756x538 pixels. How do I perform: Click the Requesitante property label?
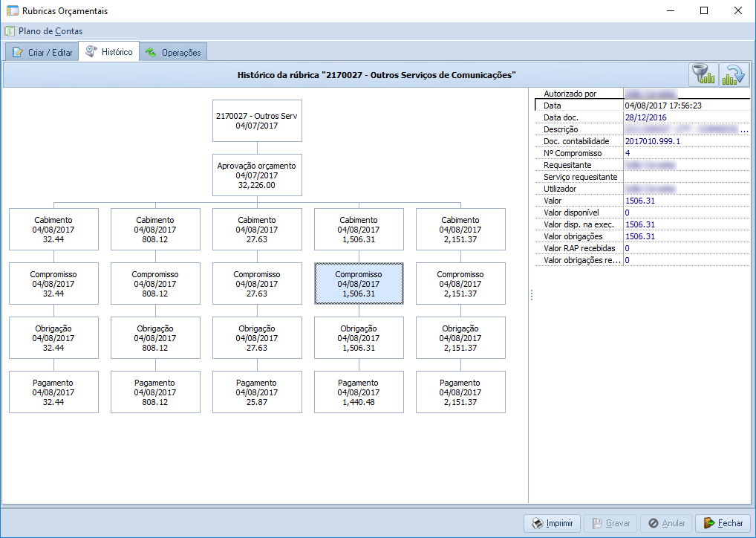pos(567,165)
